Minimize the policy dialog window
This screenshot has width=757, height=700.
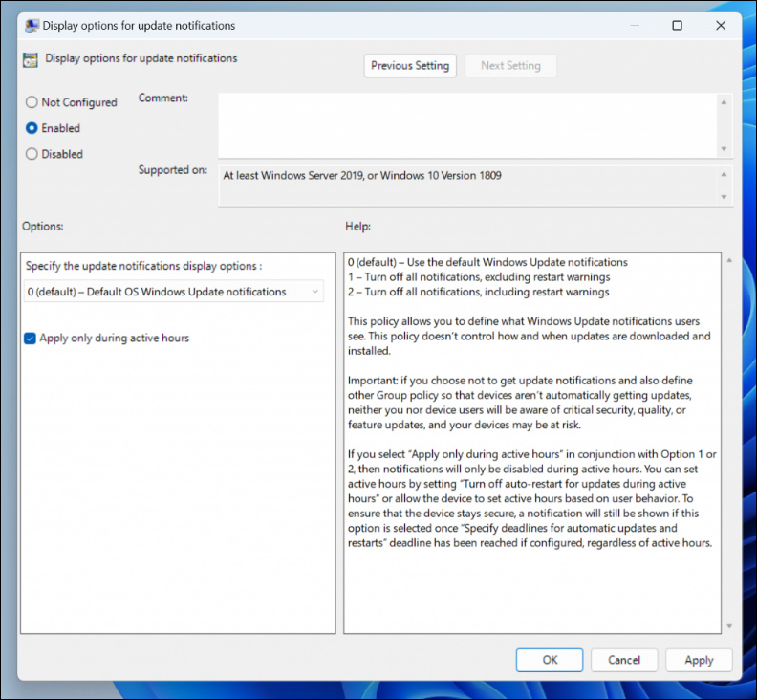click(635, 26)
